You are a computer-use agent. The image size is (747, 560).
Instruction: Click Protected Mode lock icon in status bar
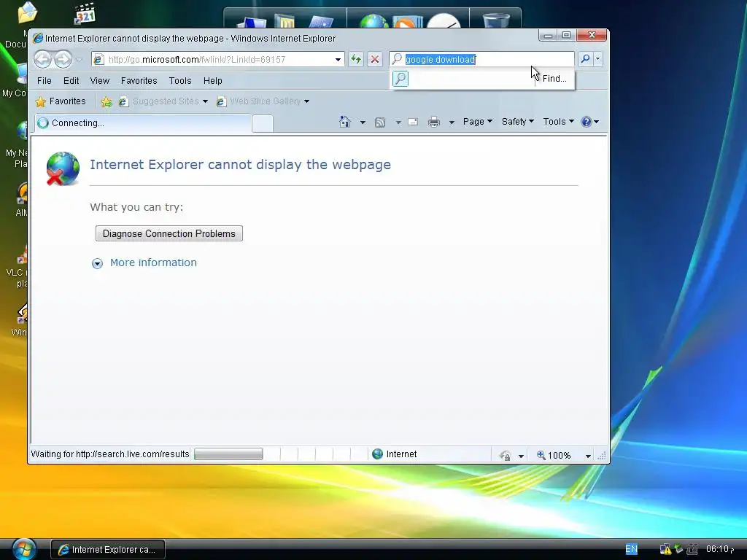[506, 456]
